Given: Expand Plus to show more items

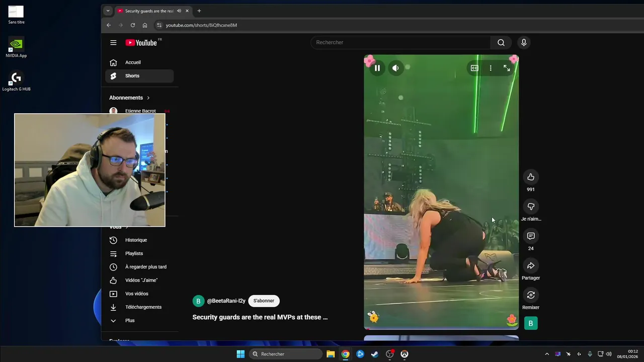Looking at the screenshot, I should [x=139, y=320].
